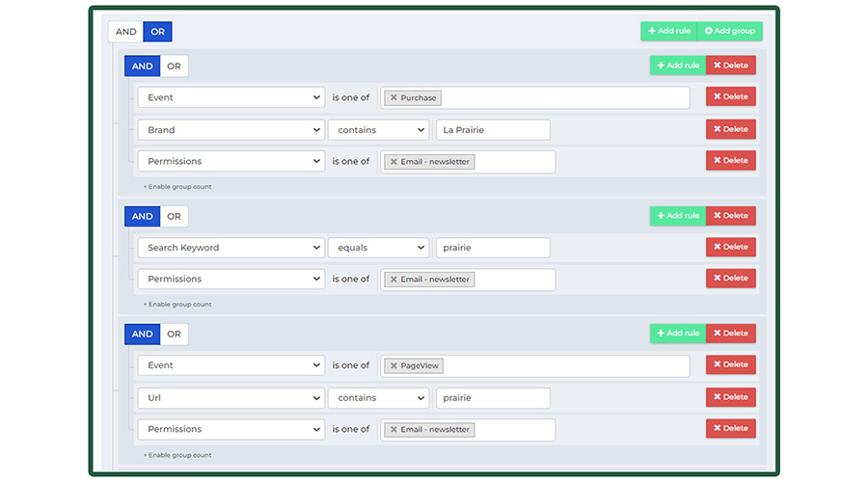Set third group's condition to OR
Screen dimensions: 868x482
coord(174,335)
